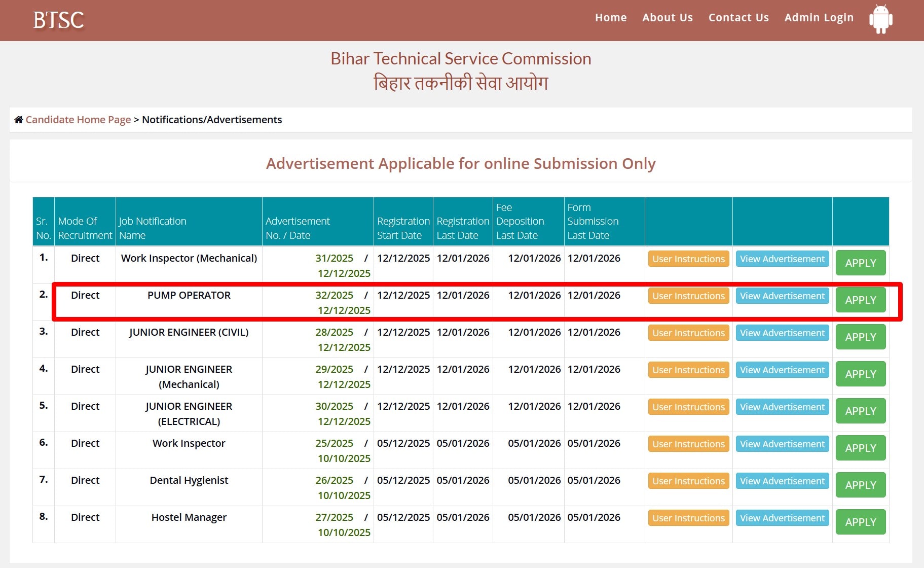Apply for Junior Engineer (Civil)
The width and height of the screenshot is (924, 568).
(x=860, y=337)
